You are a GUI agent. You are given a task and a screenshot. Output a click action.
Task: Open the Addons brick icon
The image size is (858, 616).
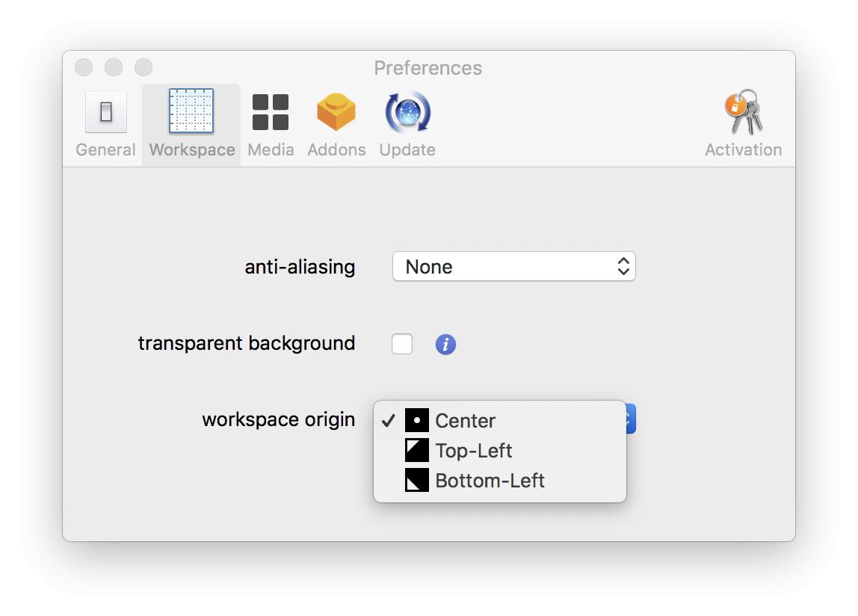coord(336,112)
